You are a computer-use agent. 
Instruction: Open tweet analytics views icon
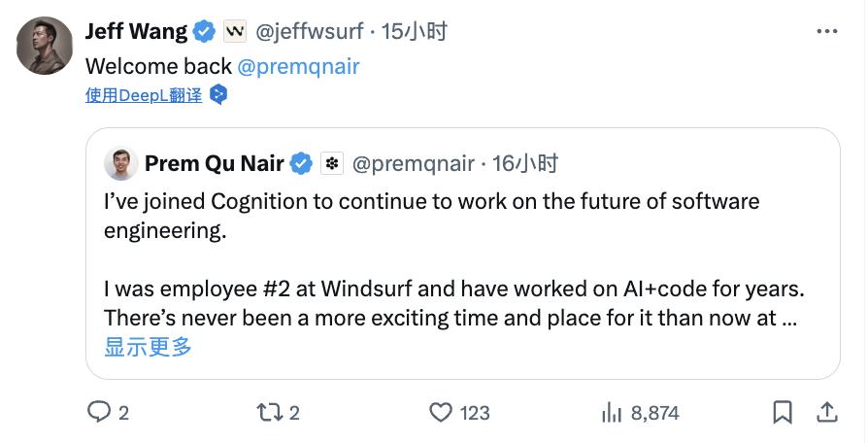pos(612,413)
